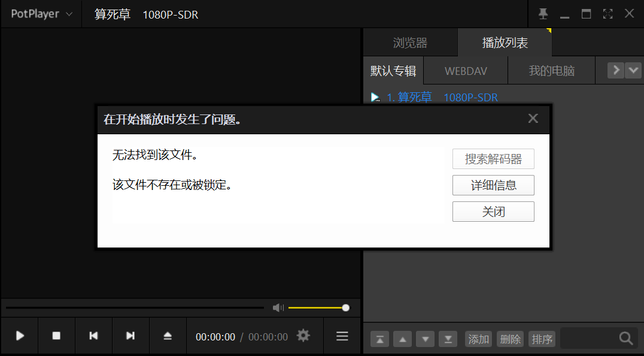Screen dimensions: 644x356
Task: Click the magnifier search icon in playlist
Action: (x=626, y=338)
